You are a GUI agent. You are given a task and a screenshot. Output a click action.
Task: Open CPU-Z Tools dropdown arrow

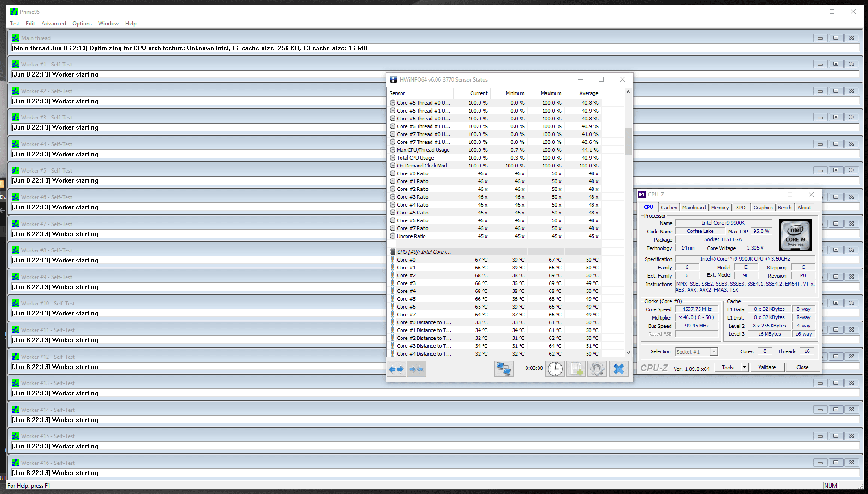click(744, 367)
